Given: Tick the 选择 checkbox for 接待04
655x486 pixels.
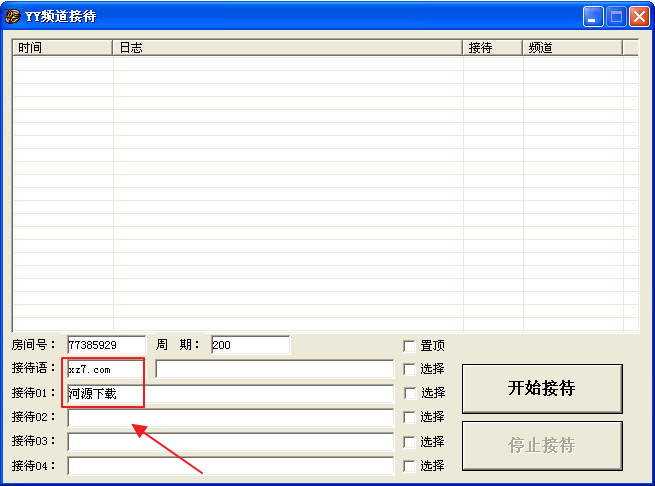Looking at the screenshot, I should (409, 466).
